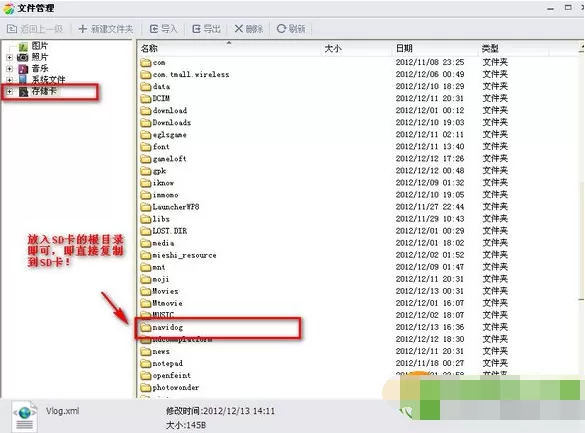
Task: Click the 返回上一级 back toolbar button
Action: point(35,29)
